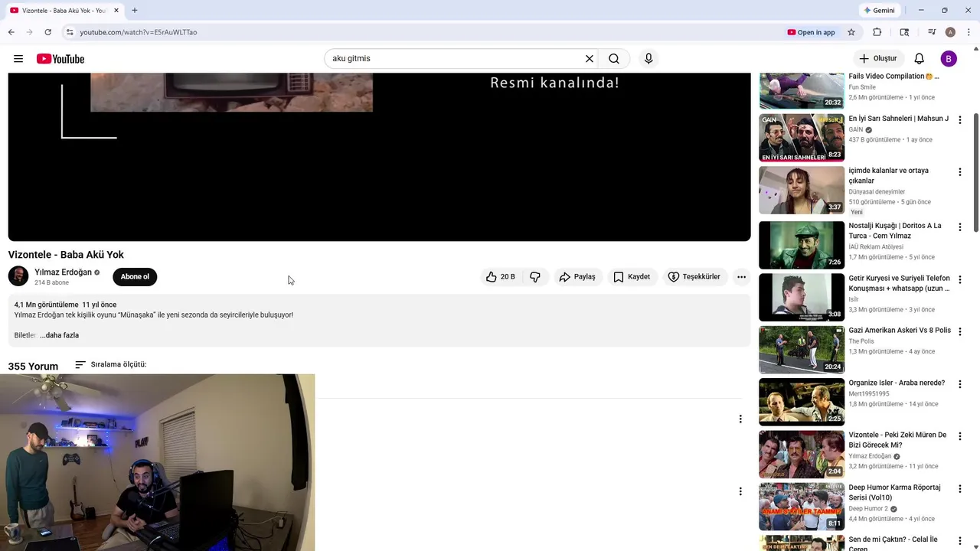Open options for Gazi Amerikan Askeri video

point(959,332)
